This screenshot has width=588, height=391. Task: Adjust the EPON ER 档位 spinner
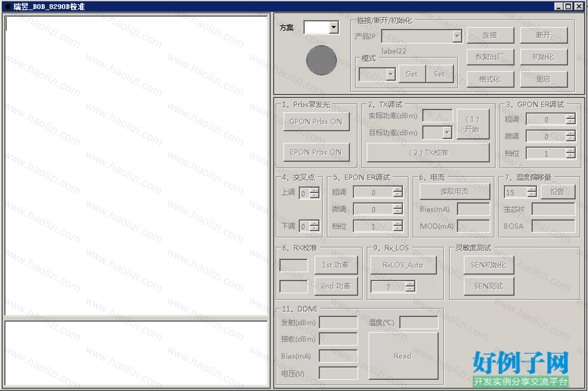378,226
